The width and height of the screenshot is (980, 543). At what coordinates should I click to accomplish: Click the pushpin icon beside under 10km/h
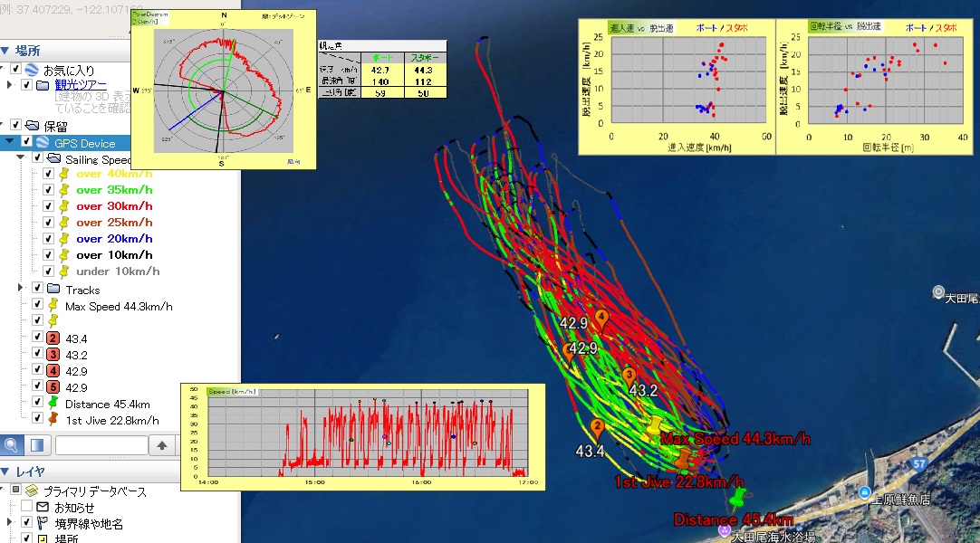(63, 271)
